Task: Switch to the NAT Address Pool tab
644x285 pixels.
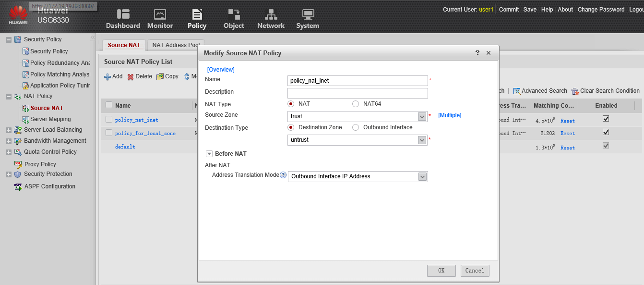Action: [176, 45]
